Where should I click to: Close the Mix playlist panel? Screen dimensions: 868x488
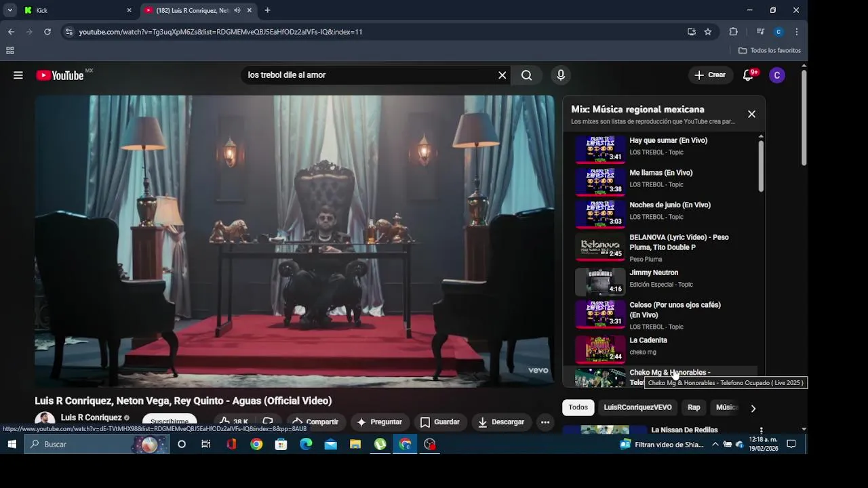tap(751, 114)
